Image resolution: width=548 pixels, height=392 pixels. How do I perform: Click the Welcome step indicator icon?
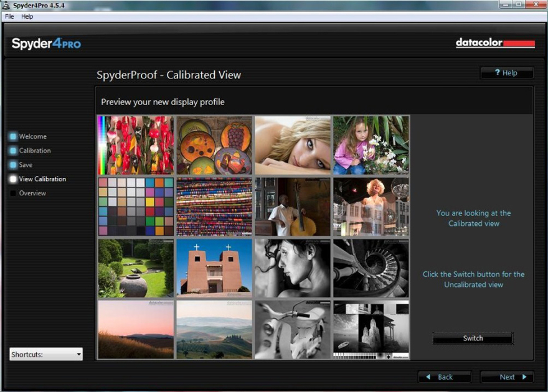13,136
